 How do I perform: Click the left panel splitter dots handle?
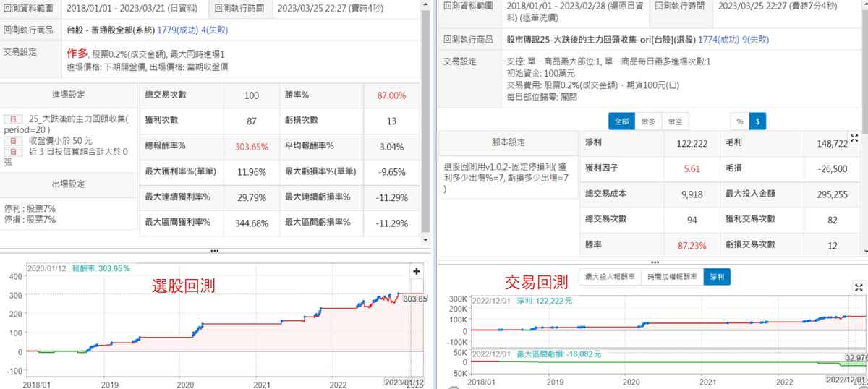pyautogui.click(x=214, y=250)
